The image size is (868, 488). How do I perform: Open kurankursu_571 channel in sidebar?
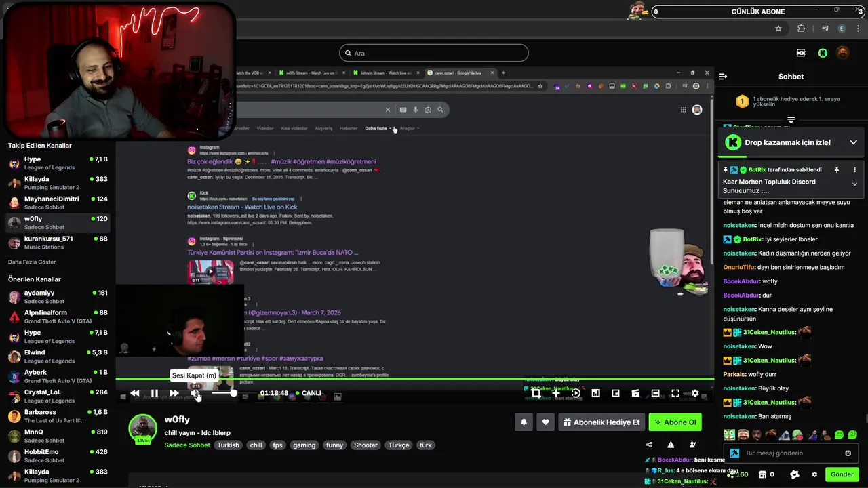pos(58,243)
